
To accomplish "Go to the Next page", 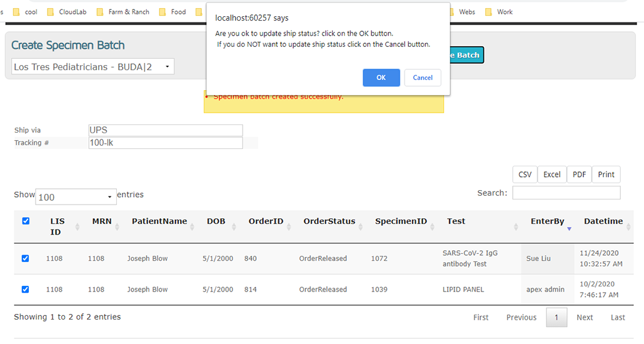I will (x=585, y=317).
